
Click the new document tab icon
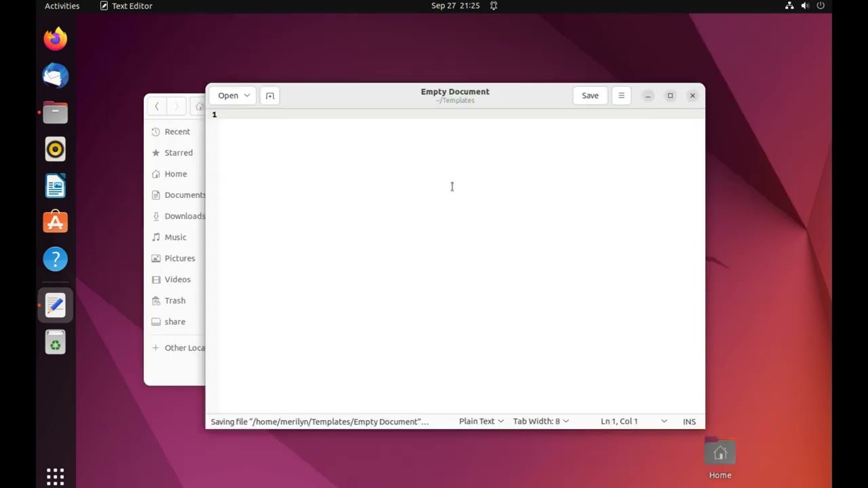pos(270,96)
